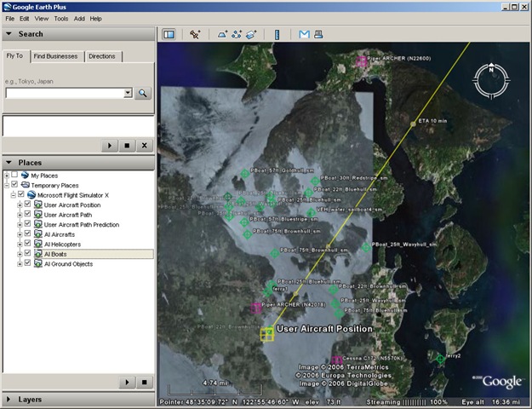Open the Edit menu
532x409 pixels.
[24, 19]
